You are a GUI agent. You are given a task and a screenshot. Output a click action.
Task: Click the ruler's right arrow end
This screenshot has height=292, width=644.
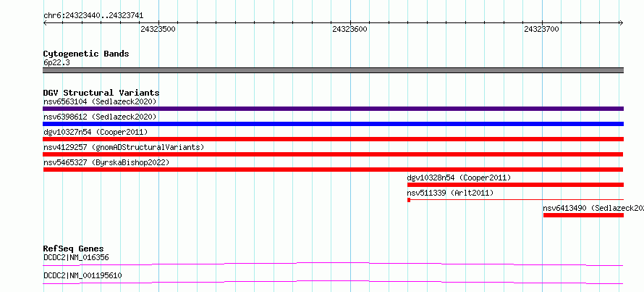[622, 23]
